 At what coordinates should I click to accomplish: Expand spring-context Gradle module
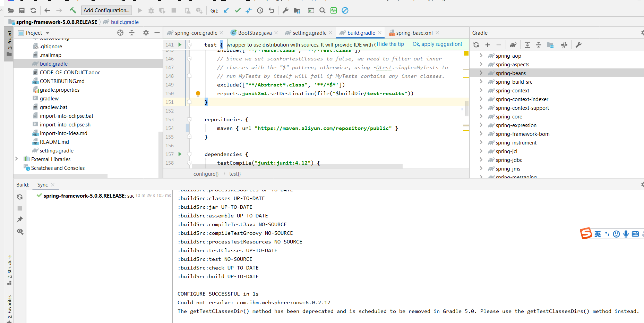click(481, 90)
